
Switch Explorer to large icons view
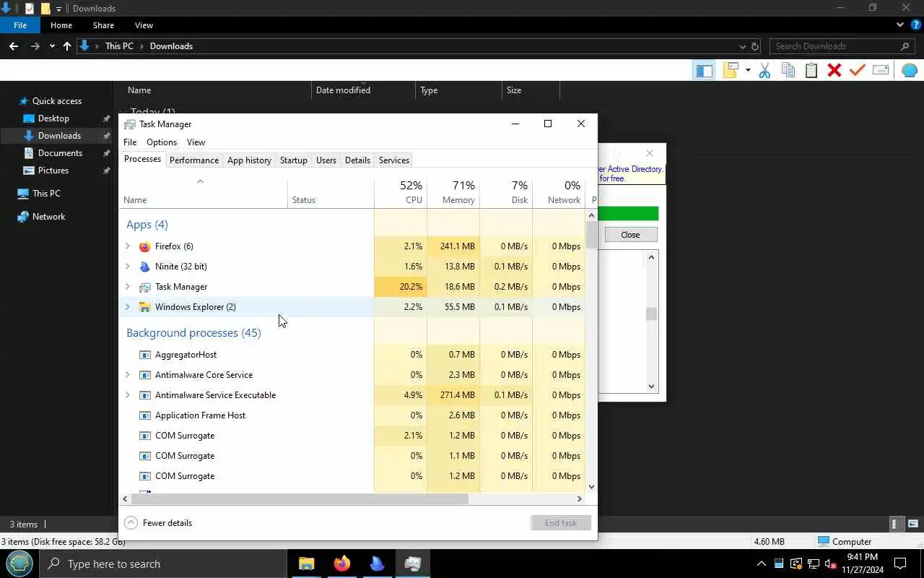pos(913,524)
